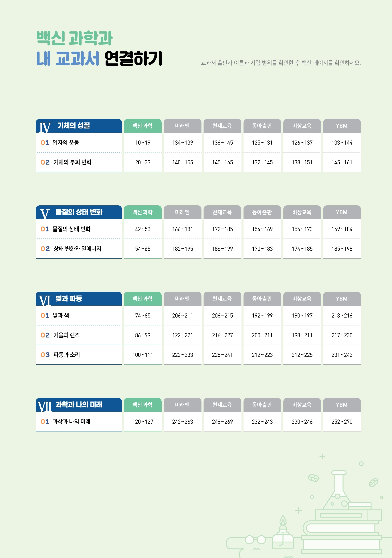This screenshot has width=392, height=558.
Task: Select YBM header in 빛과 파동 table
Action: (342, 299)
